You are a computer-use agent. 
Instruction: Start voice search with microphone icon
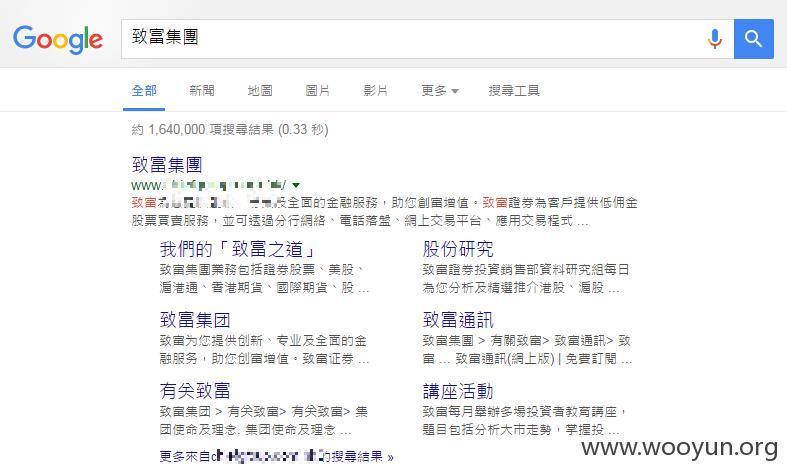[715, 39]
